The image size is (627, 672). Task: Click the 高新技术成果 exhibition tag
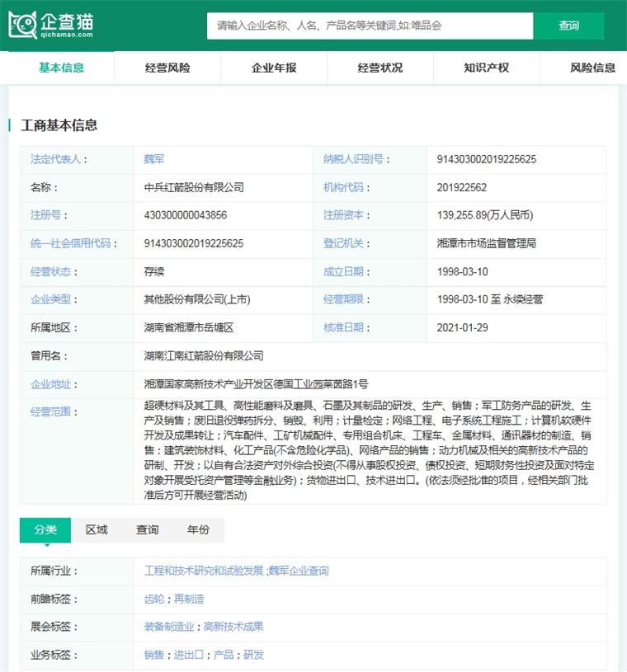coord(233,627)
